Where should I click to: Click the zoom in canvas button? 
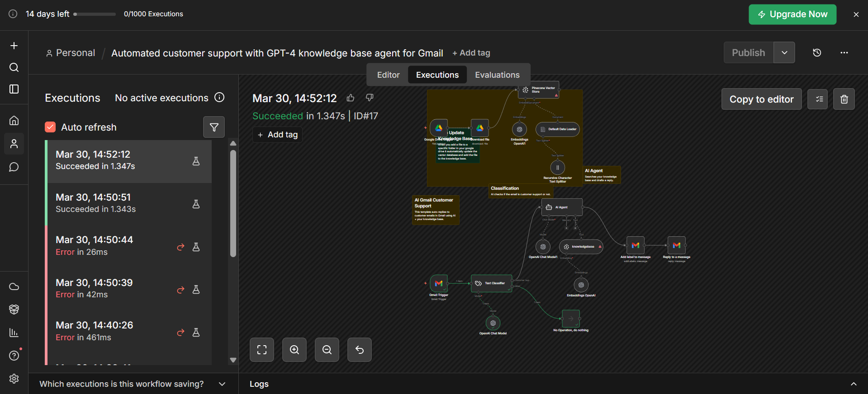click(x=294, y=350)
